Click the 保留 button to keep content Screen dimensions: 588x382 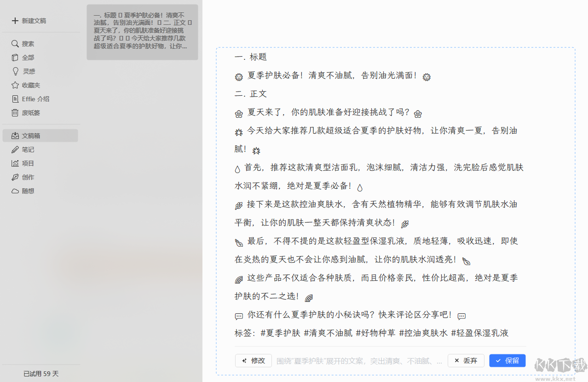click(x=507, y=360)
